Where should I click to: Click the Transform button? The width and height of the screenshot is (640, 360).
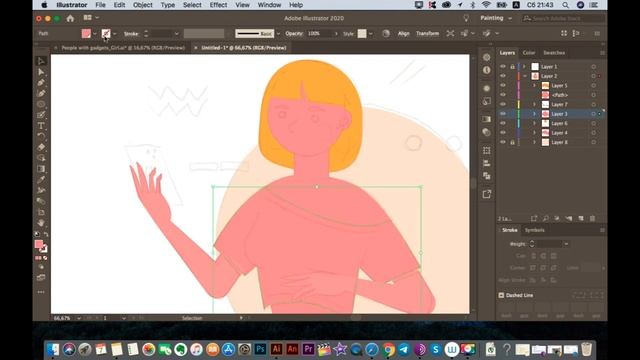(427, 33)
